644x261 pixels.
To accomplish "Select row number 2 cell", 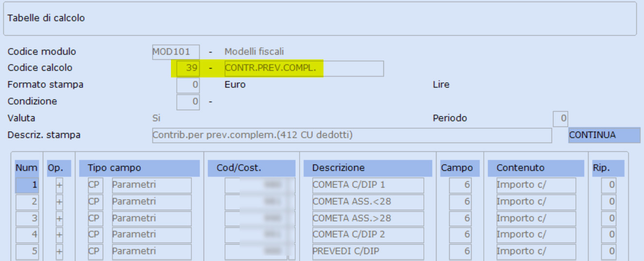I will tap(27, 202).
